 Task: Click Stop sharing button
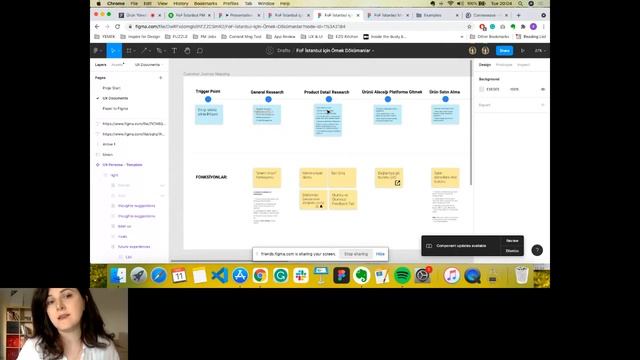356,254
